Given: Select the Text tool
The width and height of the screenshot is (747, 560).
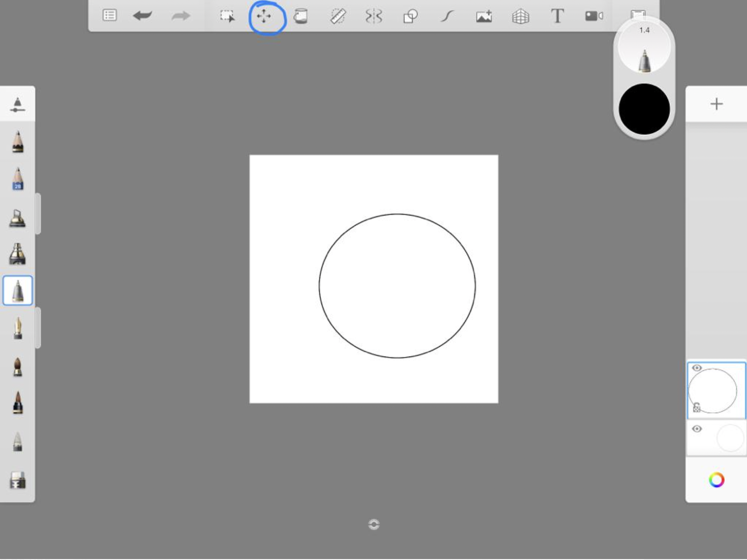Looking at the screenshot, I should click(557, 16).
